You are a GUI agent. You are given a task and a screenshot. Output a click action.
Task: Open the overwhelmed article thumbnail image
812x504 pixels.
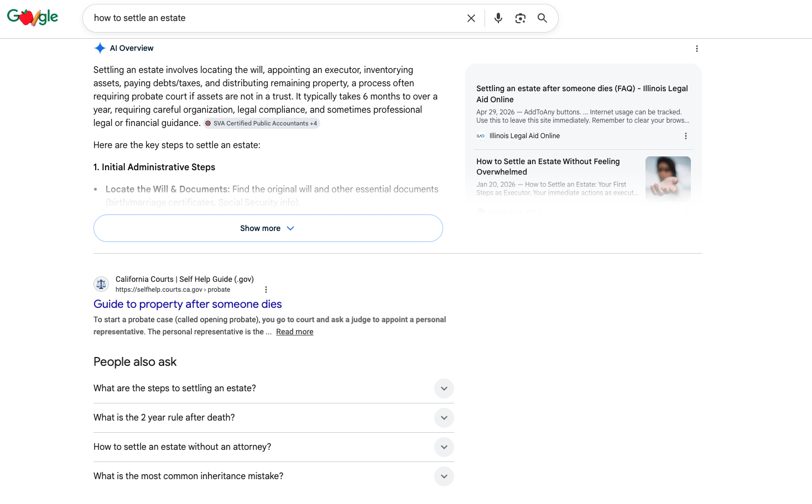[668, 179]
